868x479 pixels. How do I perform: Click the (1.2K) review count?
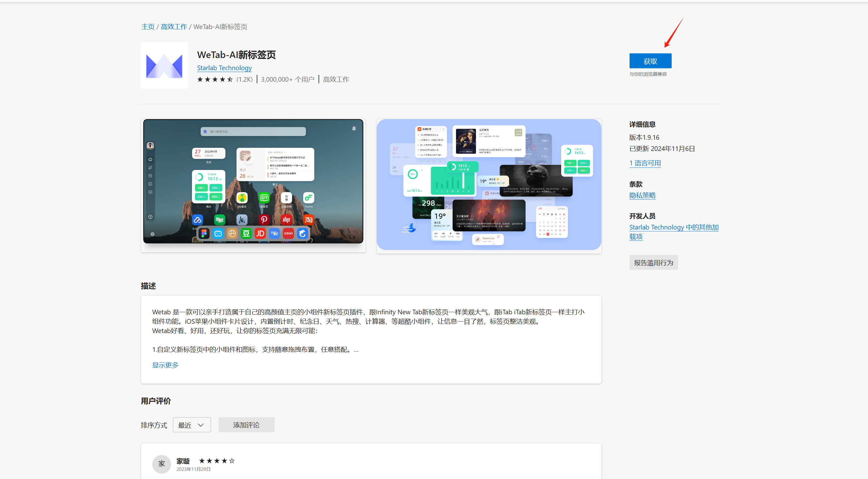click(244, 80)
